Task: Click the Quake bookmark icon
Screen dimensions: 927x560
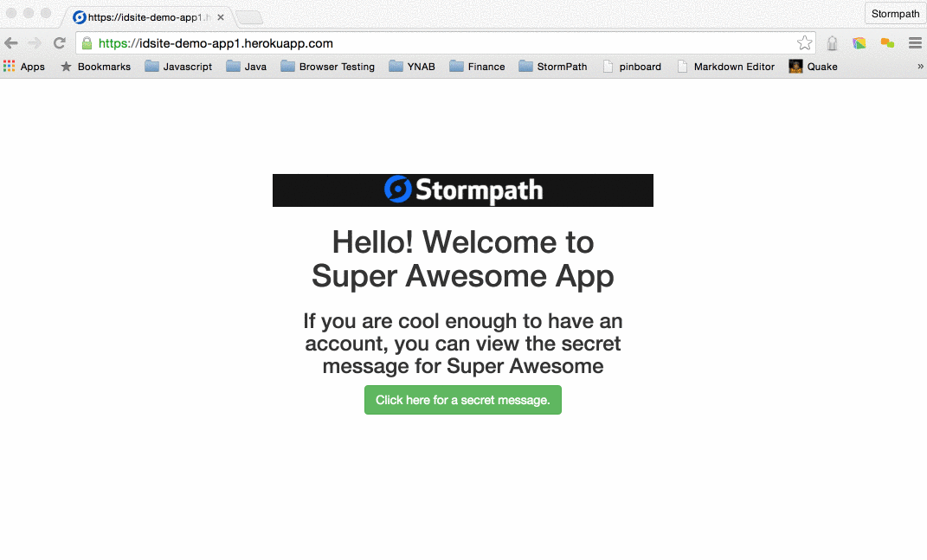Action: pos(795,67)
